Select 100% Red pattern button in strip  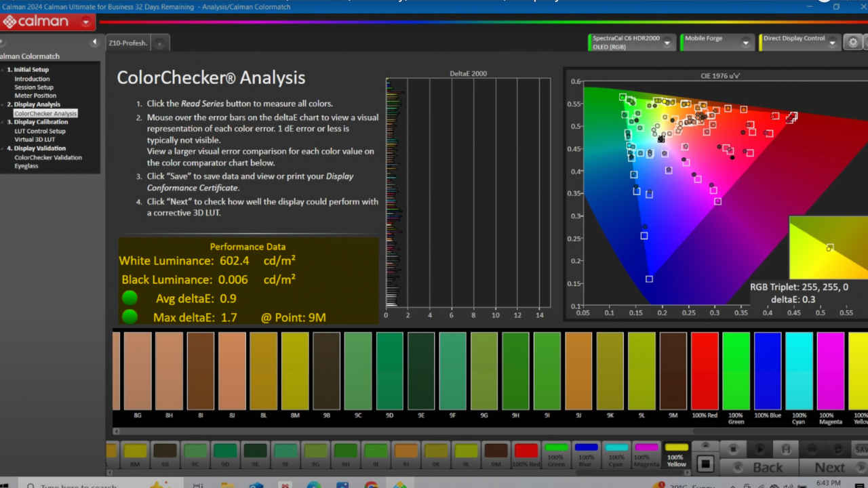pyautogui.click(x=526, y=455)
